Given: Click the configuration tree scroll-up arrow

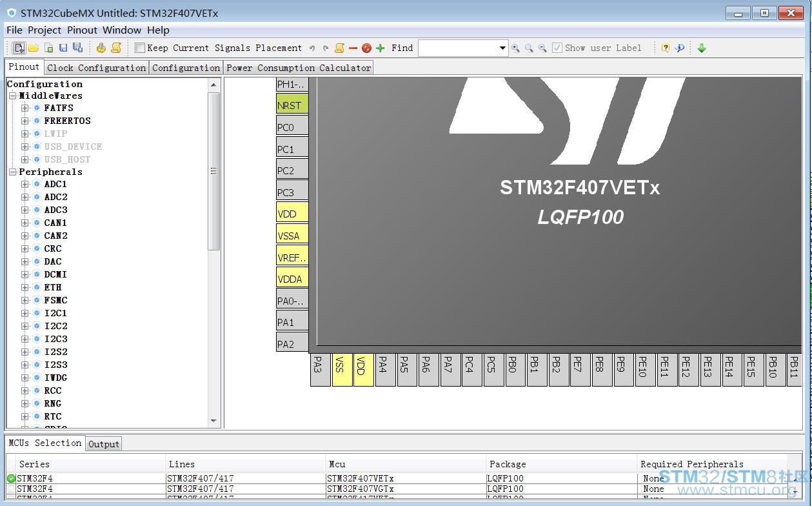Looking at the screenshot, I should coord(213,85).
